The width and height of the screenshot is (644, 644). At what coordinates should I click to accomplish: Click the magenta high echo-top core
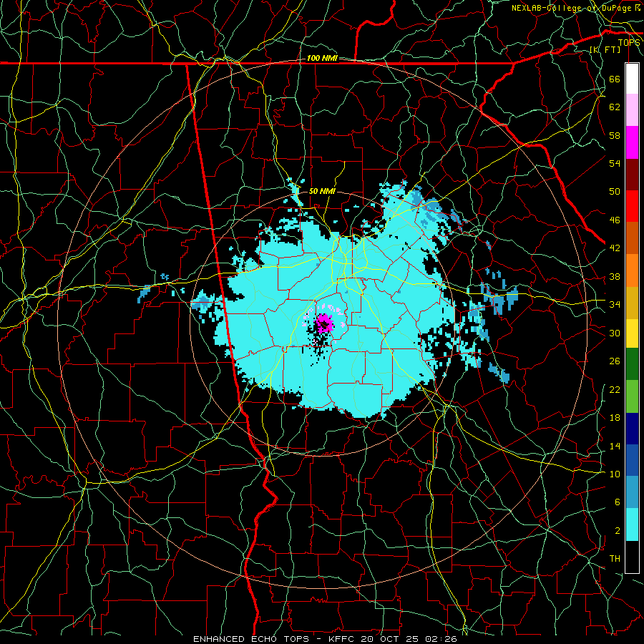[324, 323]
